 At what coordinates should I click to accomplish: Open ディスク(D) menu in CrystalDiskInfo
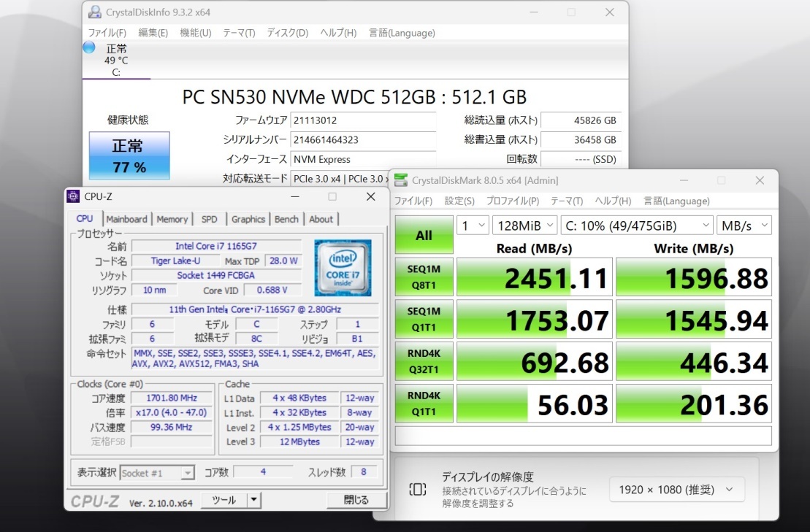point(287,33)
